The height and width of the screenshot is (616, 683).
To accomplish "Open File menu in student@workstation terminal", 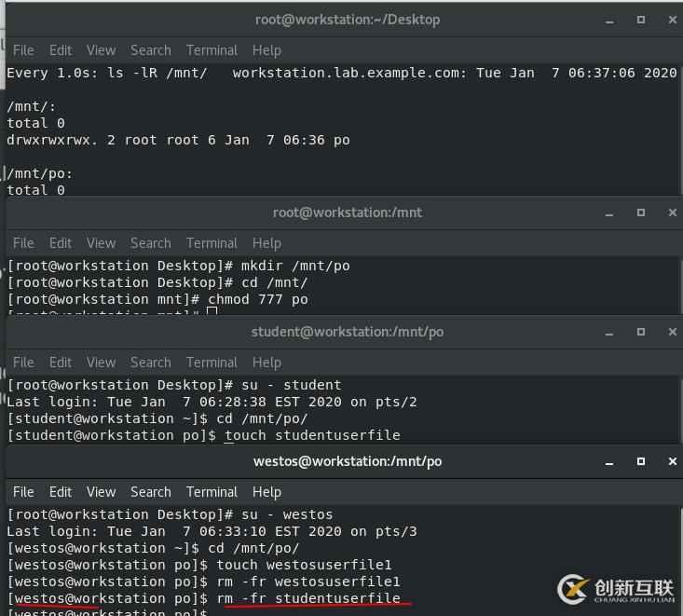I will coord(23,363).
